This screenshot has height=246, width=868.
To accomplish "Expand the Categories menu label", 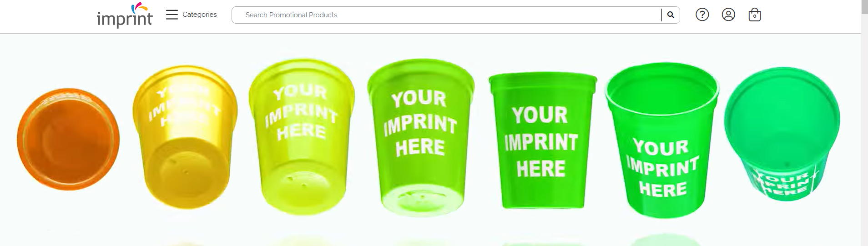I will [x=200, y=15].
